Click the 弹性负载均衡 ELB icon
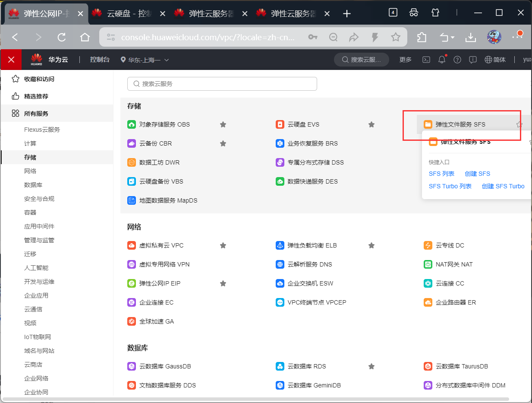 [x=280, y=245]
